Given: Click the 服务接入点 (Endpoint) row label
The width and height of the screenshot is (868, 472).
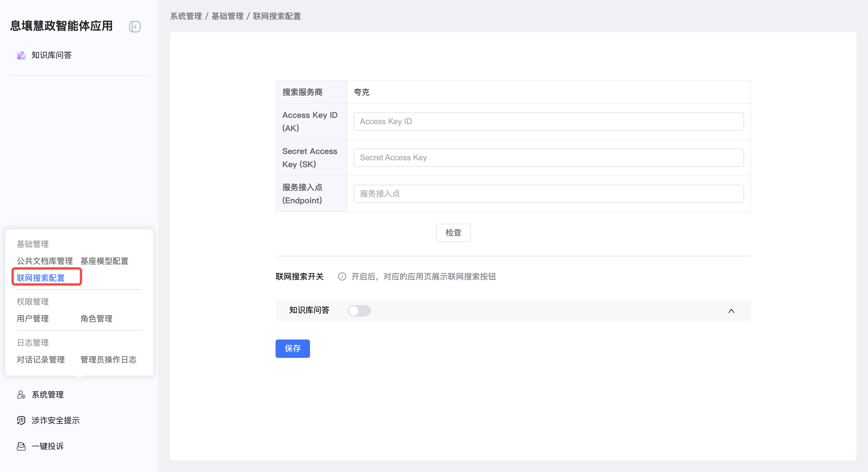Looking at the screenshot, I should click(x=302, y=194).
